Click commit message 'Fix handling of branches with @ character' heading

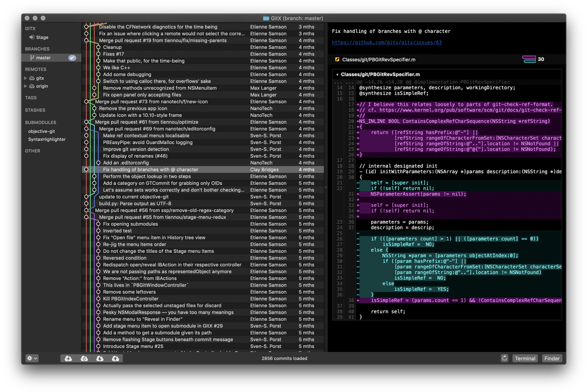(x=391, y=31)
